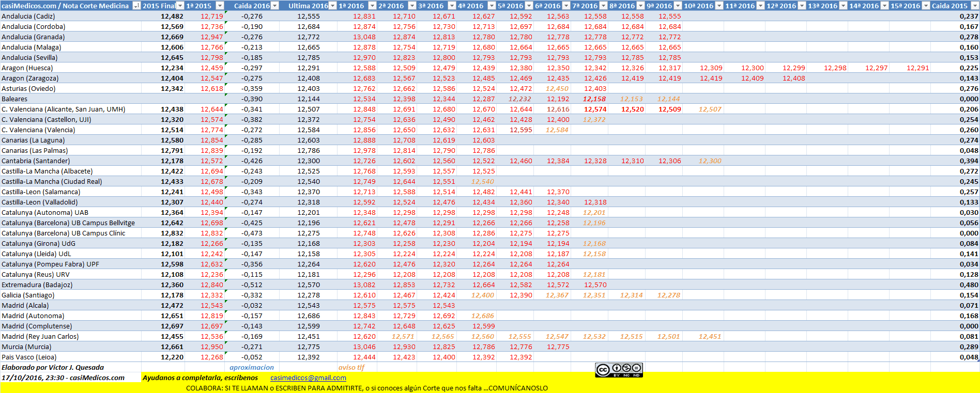Select Badajoz 1ª 2016 value 13,082
The image size is (980, 393).
coord(364,285)
